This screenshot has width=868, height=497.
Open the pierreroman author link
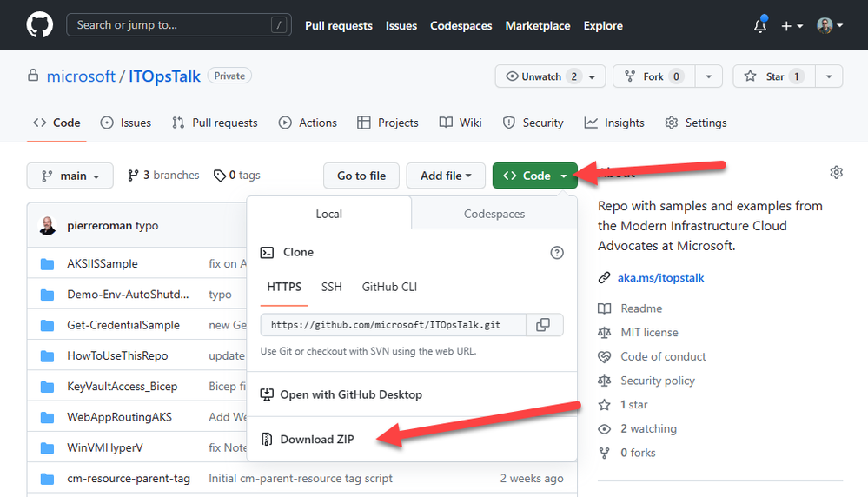(x=100, y=226)
